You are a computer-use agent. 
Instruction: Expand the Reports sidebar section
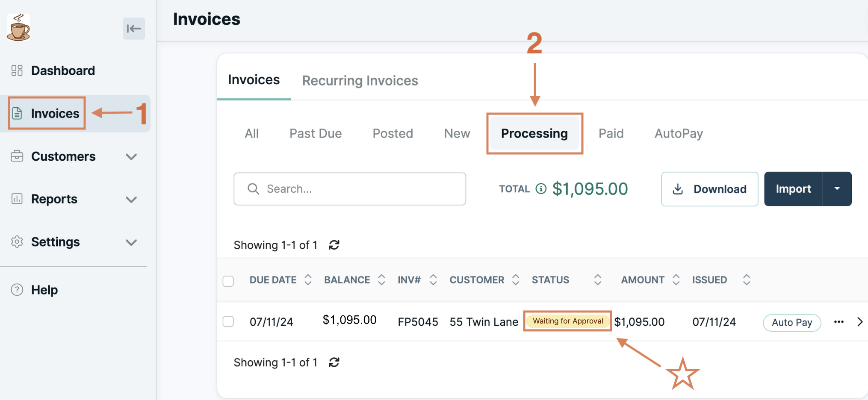click(131, 200)
